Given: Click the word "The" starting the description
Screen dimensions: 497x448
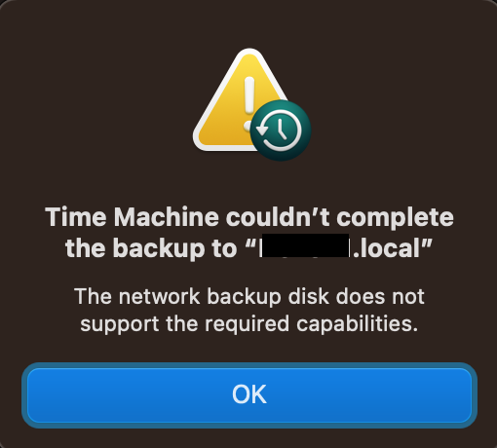Looking at the screenshot, I should 94,296.
